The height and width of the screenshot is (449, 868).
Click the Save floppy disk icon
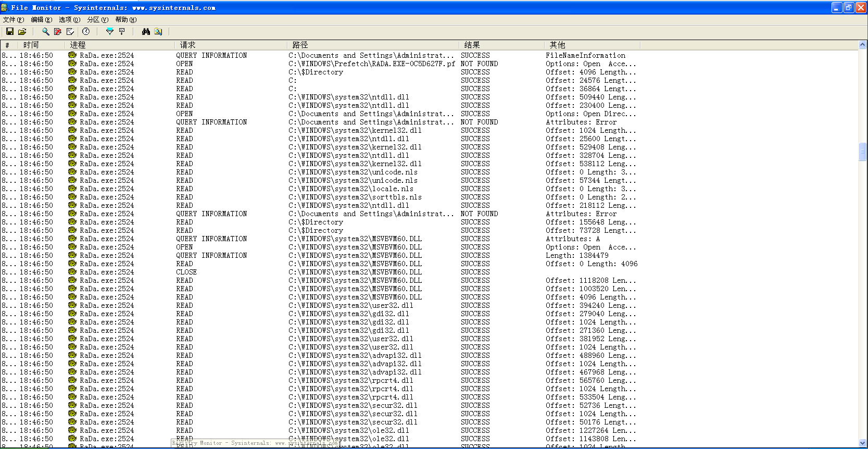click(x=9, y=32)
